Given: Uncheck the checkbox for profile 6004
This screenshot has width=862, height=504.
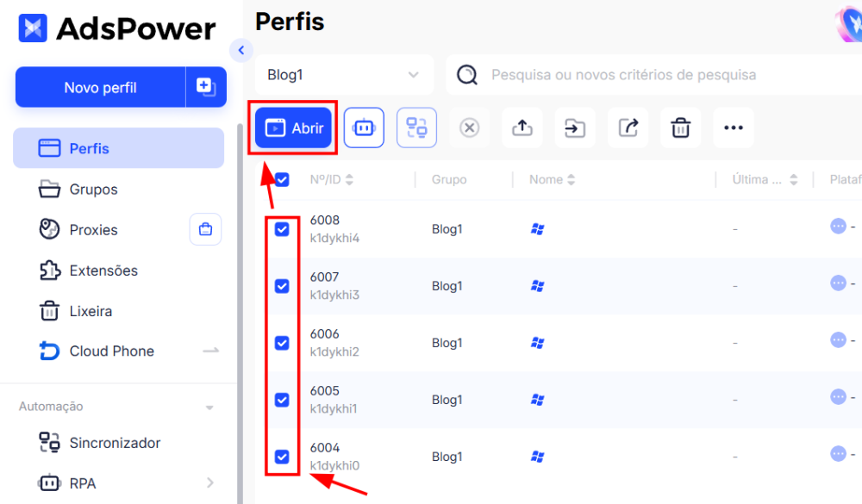Looking at the screenshot, I should [x=282, y=457].
